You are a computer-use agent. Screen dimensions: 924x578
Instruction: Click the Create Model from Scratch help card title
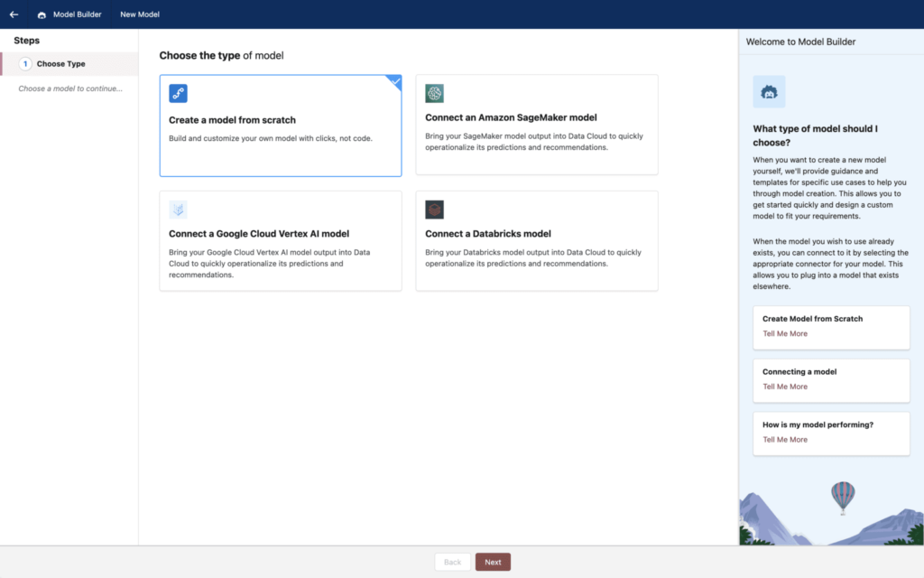tap(813, 319)
